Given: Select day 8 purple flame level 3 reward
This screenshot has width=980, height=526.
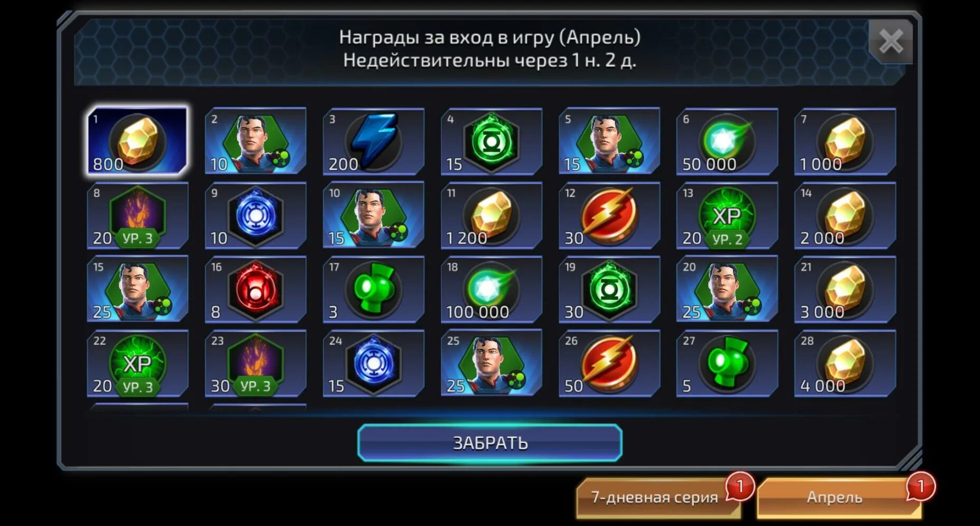Looking at the screenshot, I should click(x=137, y=215).
